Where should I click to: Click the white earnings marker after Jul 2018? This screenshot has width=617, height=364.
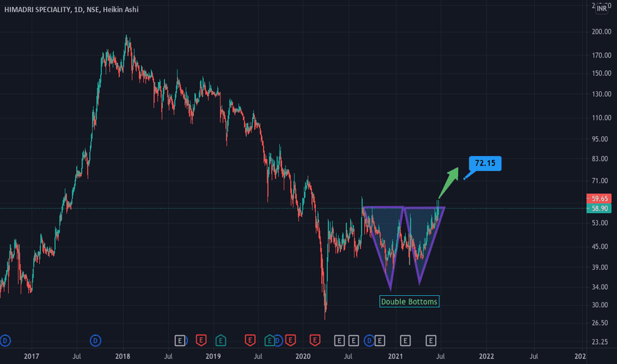click(x=180, y=340)
